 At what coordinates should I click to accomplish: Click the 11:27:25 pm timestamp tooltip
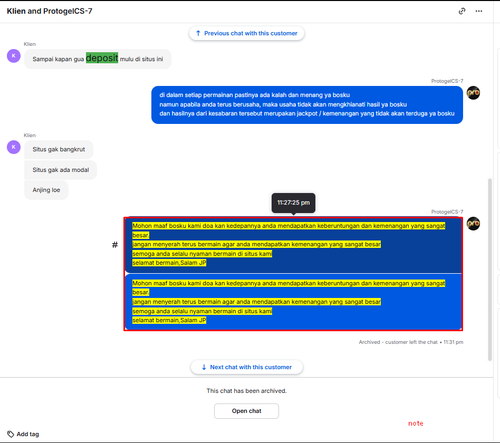pyautogui.click(x=293, y=203)
